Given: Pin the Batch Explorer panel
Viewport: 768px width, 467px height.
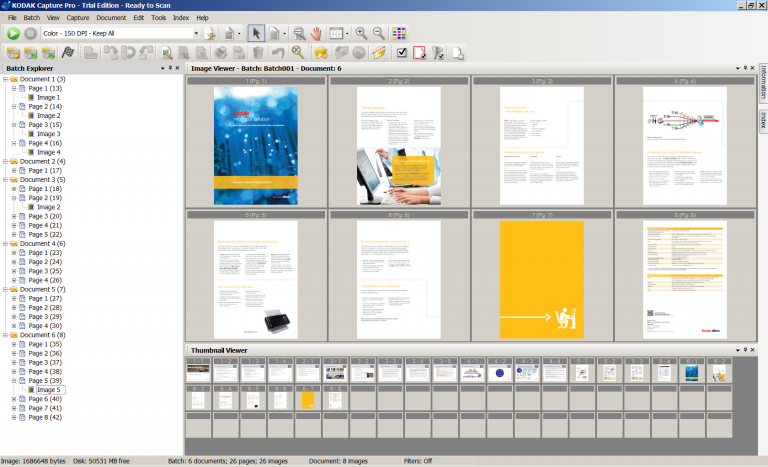Looking at the screenshot, I should 170,68.
